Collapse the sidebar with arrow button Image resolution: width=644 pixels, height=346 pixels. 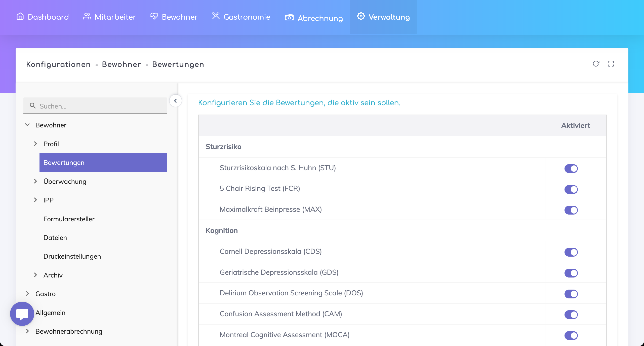tap(175, 101)
